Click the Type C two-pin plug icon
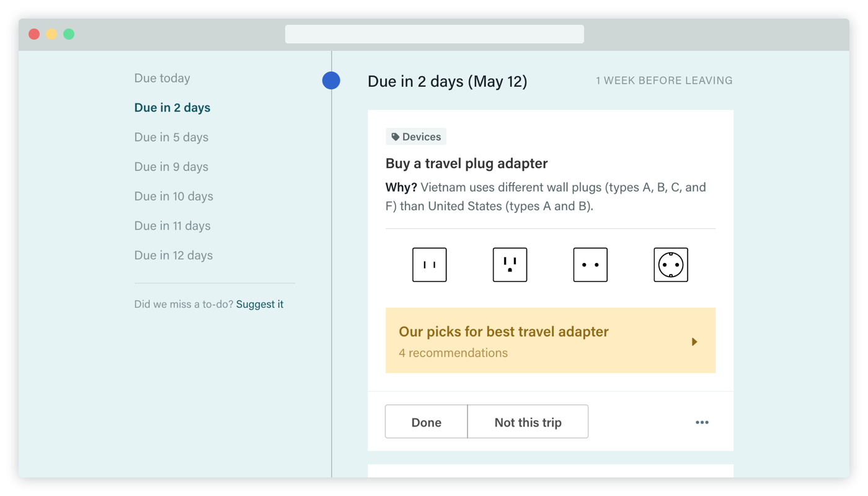868x496 pixels. click(x=590, y=265)
